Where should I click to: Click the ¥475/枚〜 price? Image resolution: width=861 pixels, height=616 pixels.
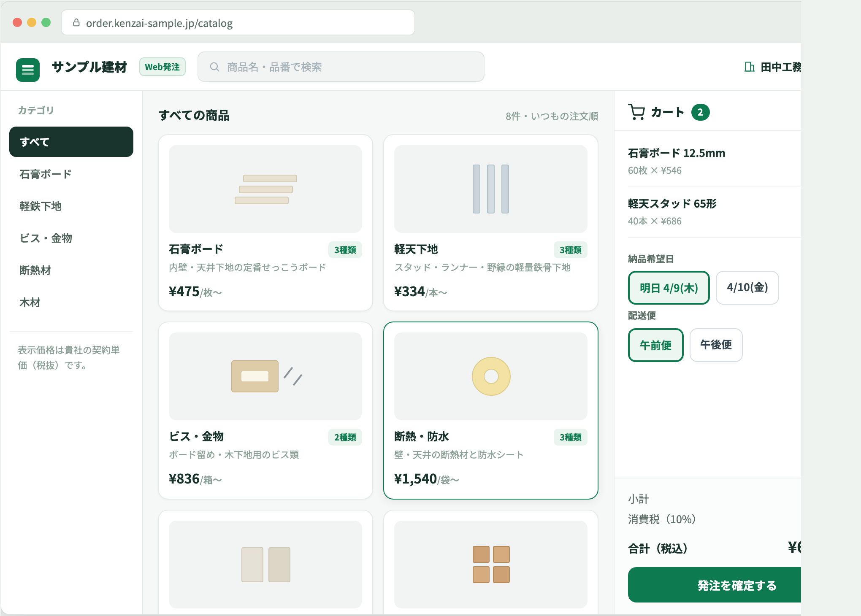point(195,292)
